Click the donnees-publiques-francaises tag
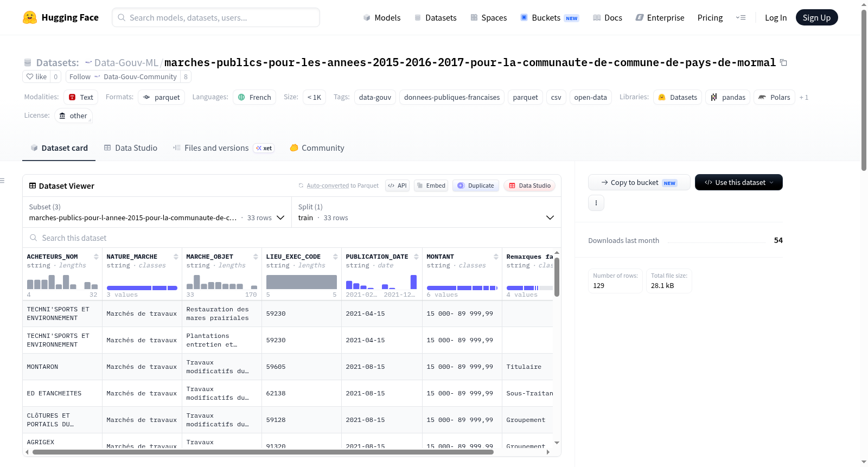Viewport: 868px width, 467px height. click(x=452, y=97)
